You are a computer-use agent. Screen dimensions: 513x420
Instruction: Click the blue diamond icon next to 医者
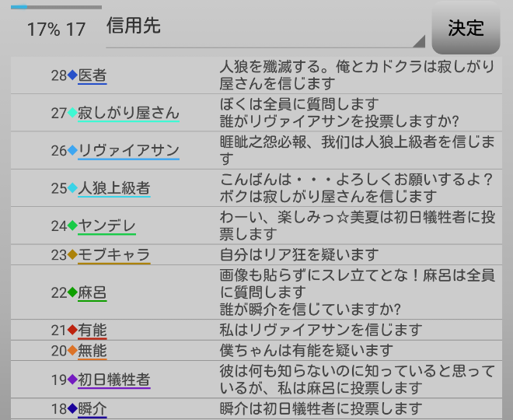[72, 75]
